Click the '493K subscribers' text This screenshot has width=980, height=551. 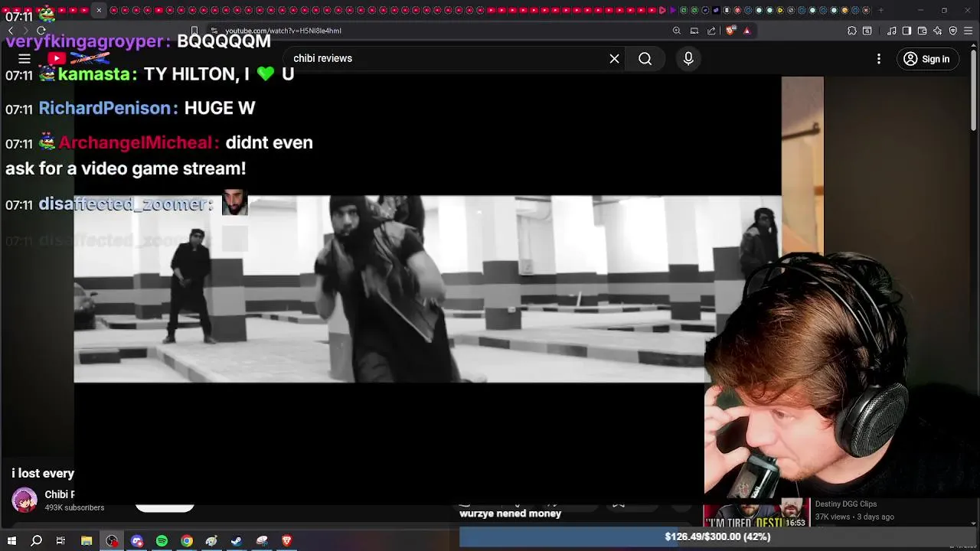coord(74,507)
